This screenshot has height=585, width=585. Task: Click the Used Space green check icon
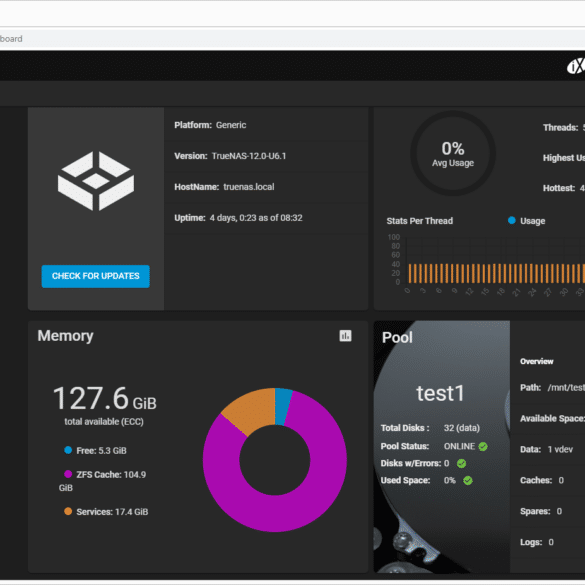(468, 481)
